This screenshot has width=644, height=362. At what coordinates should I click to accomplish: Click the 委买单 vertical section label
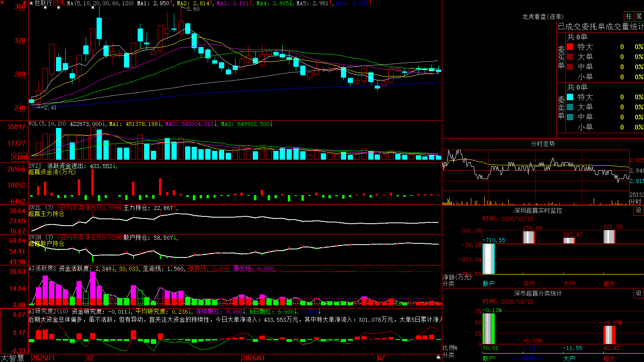click(561, 58)
